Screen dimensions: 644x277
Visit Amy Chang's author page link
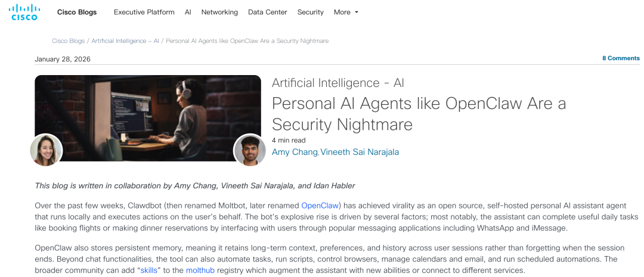pos(295,152)
